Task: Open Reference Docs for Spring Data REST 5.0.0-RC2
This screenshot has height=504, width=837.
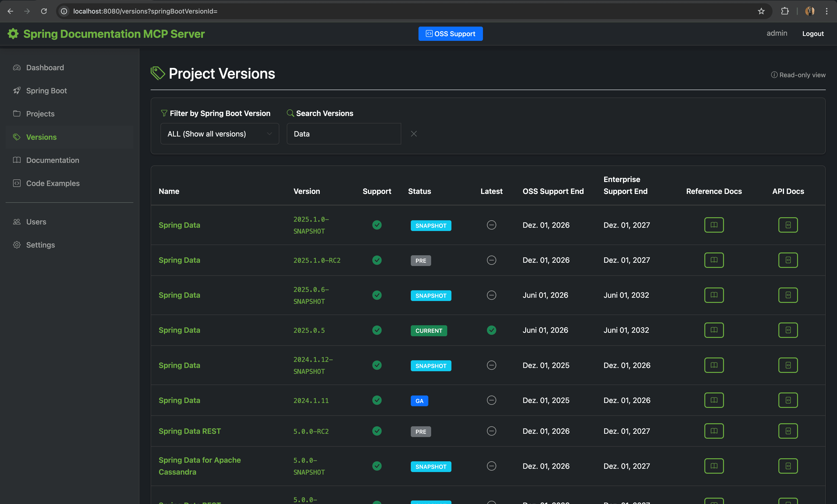Action: [x=714, y=431]
